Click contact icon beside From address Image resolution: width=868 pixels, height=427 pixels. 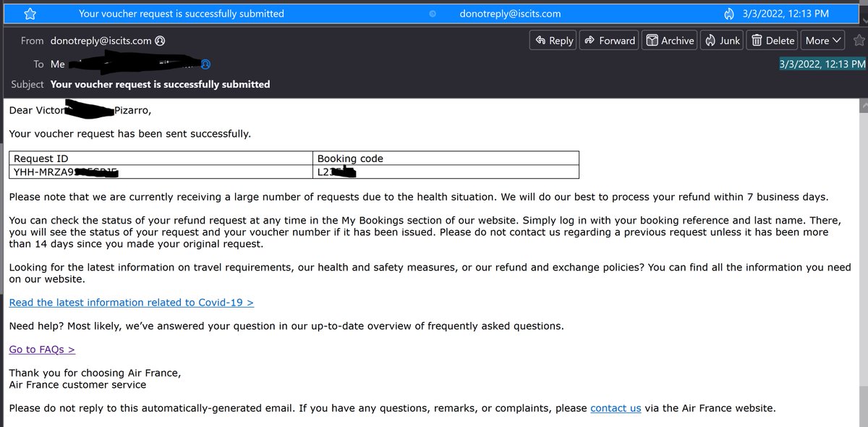click(x=160, y=41)
